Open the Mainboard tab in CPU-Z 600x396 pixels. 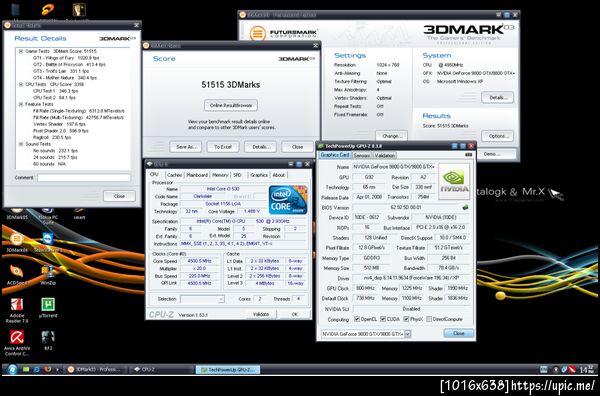(x=197, y=175)
